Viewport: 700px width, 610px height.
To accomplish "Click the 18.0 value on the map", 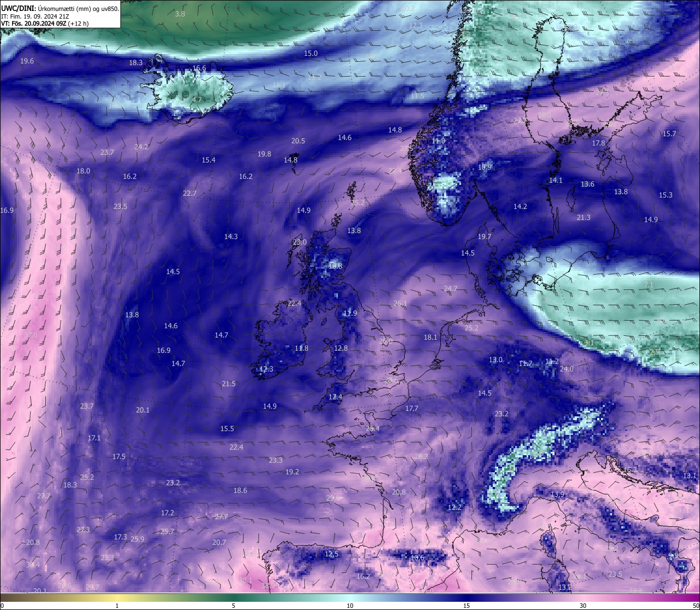I will 83,171.
